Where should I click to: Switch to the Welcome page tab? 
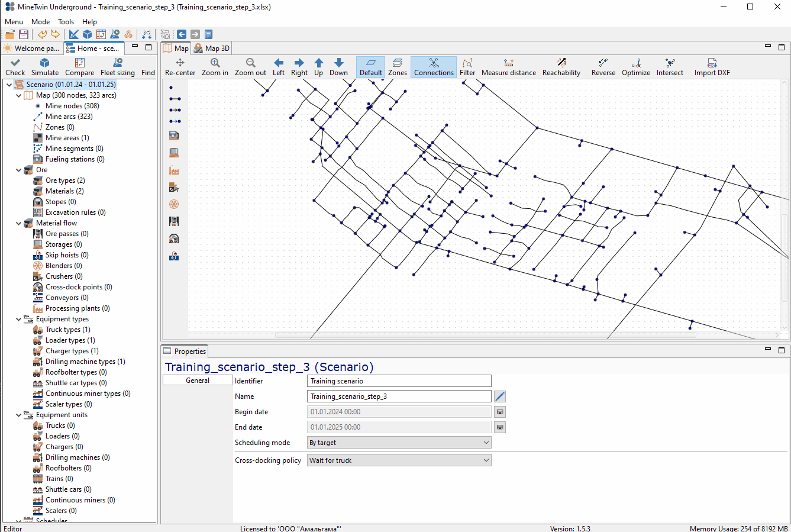coord(32,49)
